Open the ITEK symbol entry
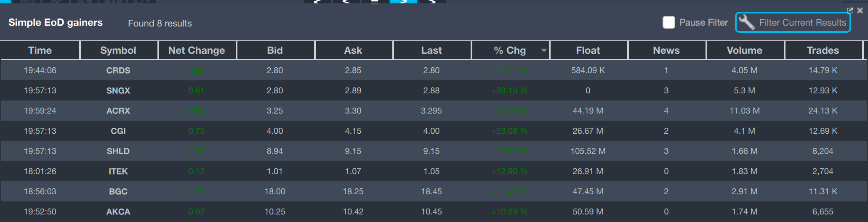Image resolution: width=868 pixels, height=222 pixels. tap(118, 172)
